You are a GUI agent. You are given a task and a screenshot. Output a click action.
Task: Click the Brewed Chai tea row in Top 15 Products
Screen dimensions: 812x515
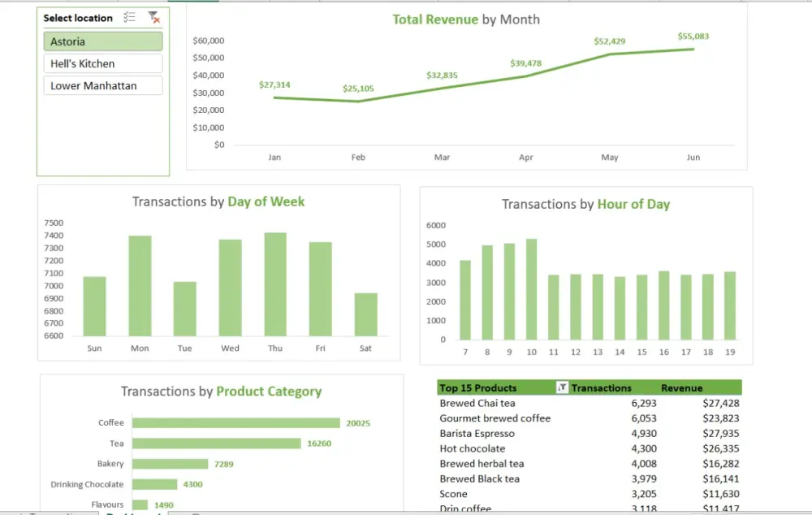pyautogui.click(x=478, y=403)
